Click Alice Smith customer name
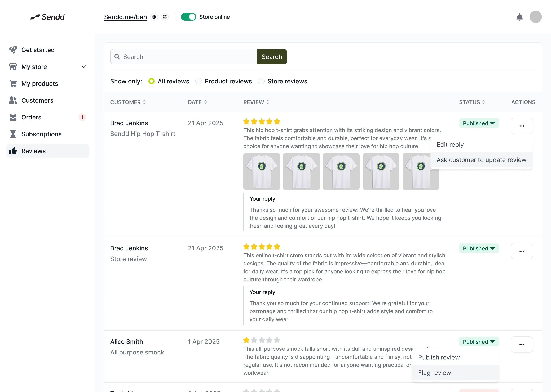 [127, 341]
